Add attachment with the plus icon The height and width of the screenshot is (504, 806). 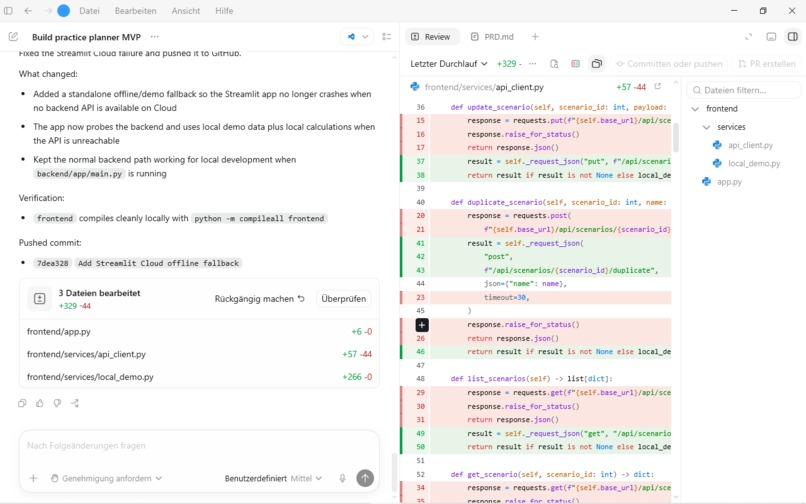33,478
